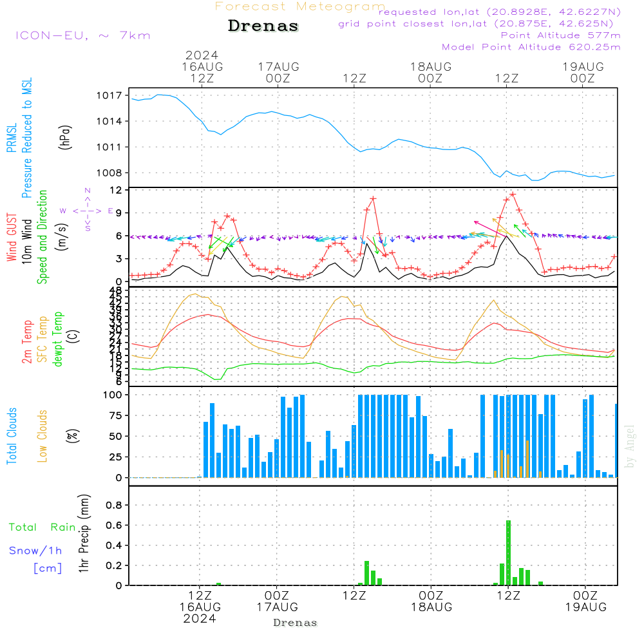Viewport: 644px width, 644px height.
Task: Click the 'S' on the compass rose
Action: pyautogui.click(x=88, y=228)
